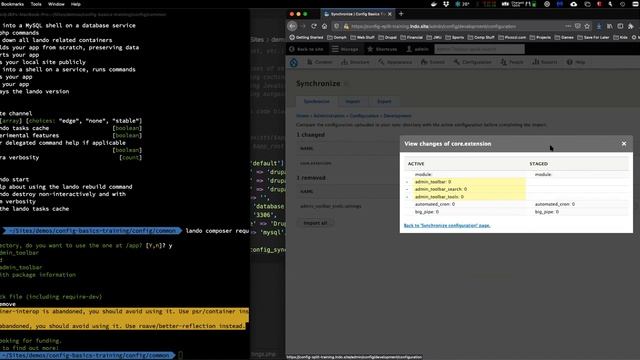Click the browser Forward arrow
The height and width of the screenshot is (360, 640).
pyautogui.click(x=303, y=26)
